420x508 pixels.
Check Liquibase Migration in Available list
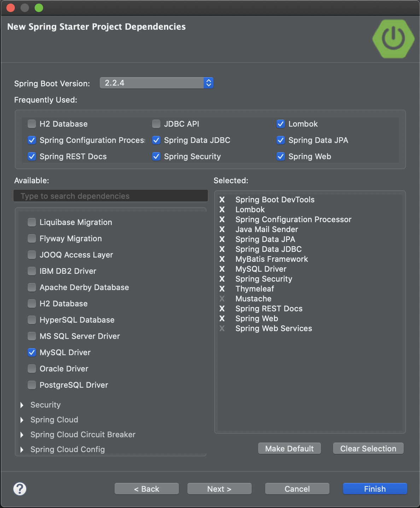[x=32, y=222]
